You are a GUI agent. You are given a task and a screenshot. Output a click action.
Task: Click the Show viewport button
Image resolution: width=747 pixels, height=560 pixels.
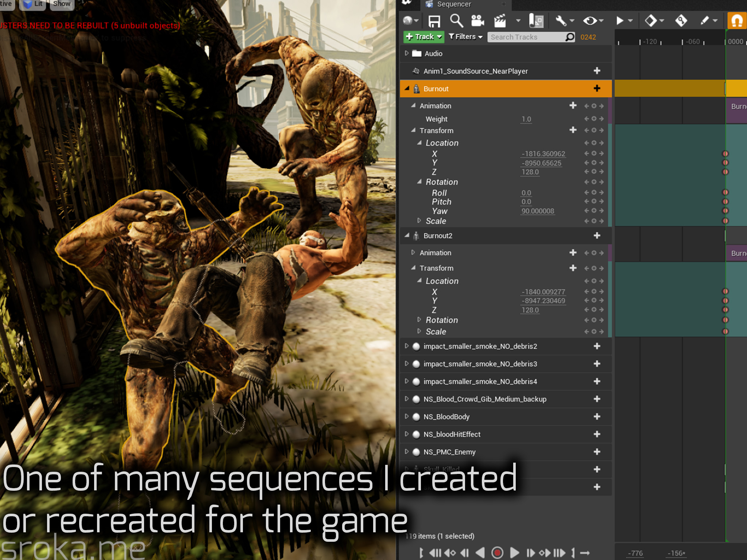point(62,4)
